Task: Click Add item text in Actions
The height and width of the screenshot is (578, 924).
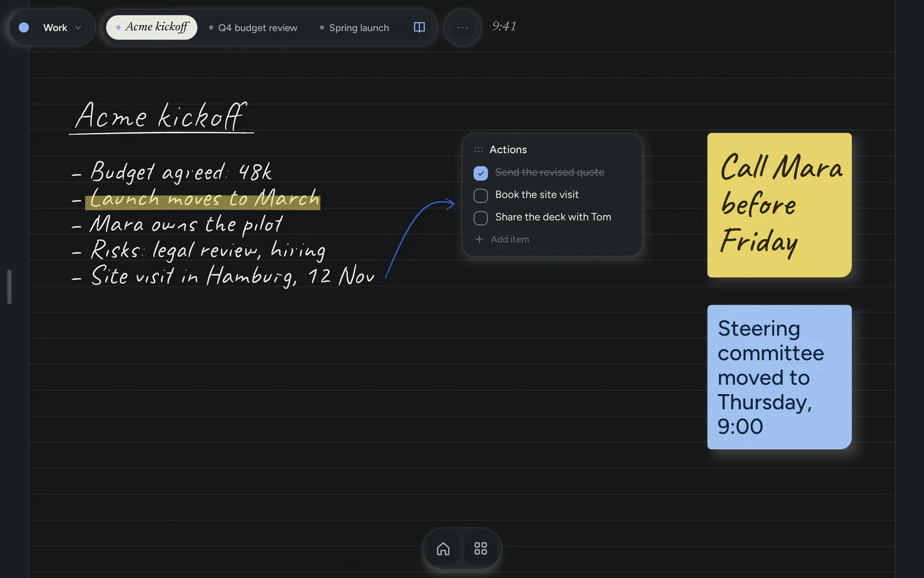Action: tap(510, 239)
